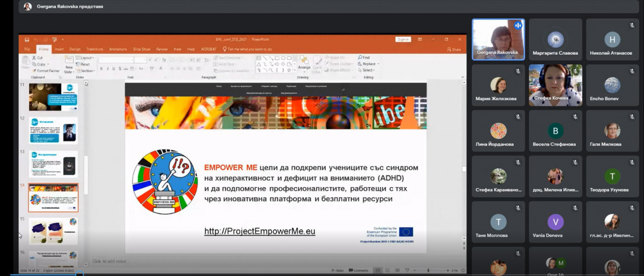Click the Cut scissors icon
This screenshot has height=276, width=644.
(33, 58)
